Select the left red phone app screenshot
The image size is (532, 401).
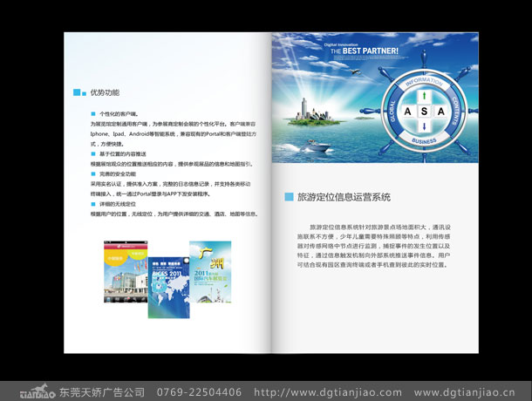click(126, 277)
